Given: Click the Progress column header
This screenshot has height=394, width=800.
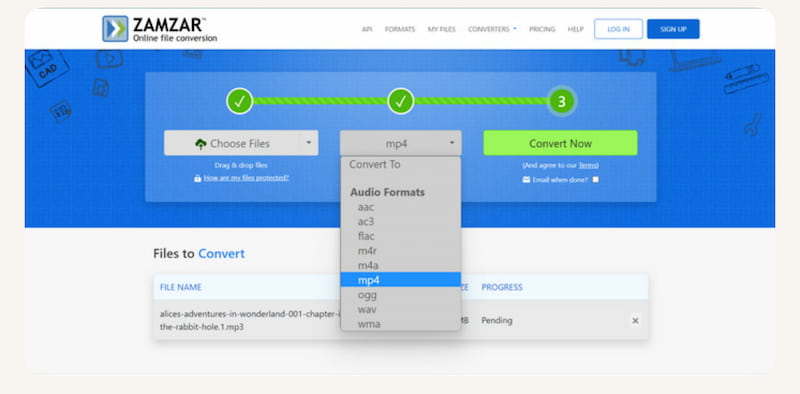Looking at the screenshot, I should pos(502,287).
